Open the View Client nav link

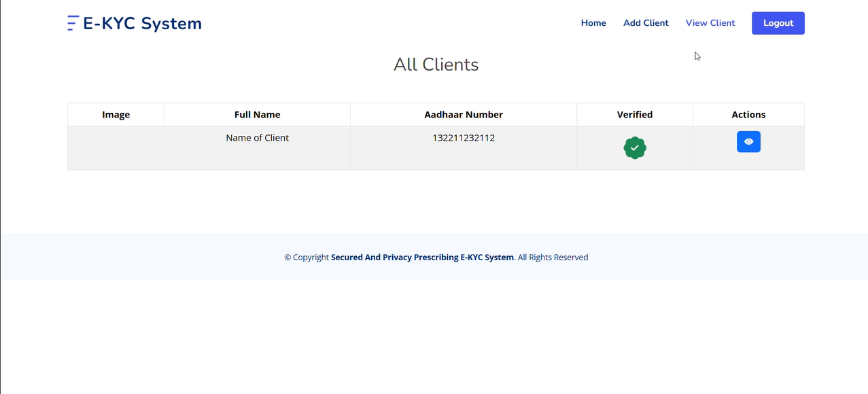click(710, 23)
